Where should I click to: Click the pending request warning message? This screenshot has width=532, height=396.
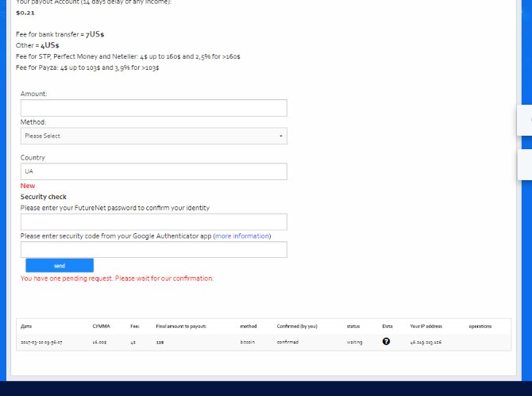click(x=117, y=279)
